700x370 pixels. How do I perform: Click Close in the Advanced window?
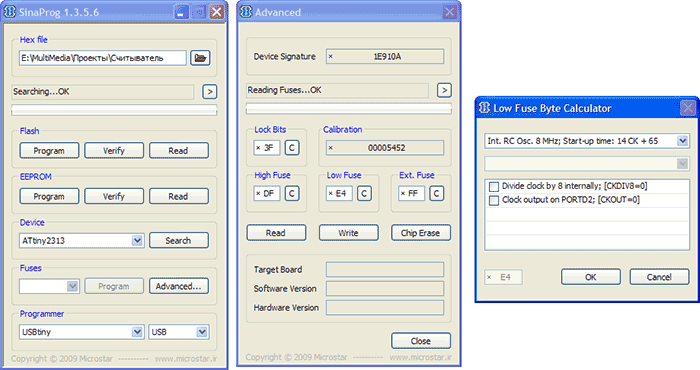[421, 341]
